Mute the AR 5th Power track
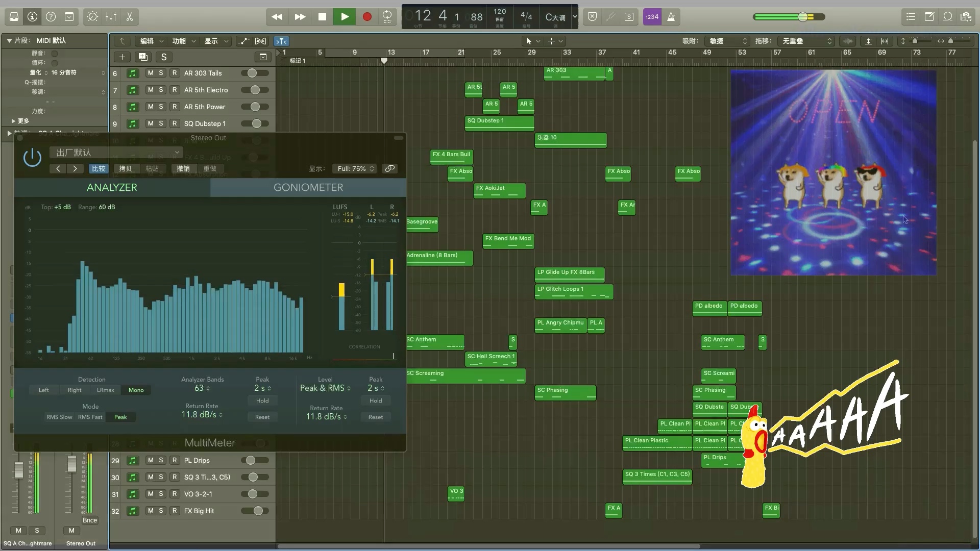The height and width of the screenshot is (551, 980). click(x=151, y=107)
